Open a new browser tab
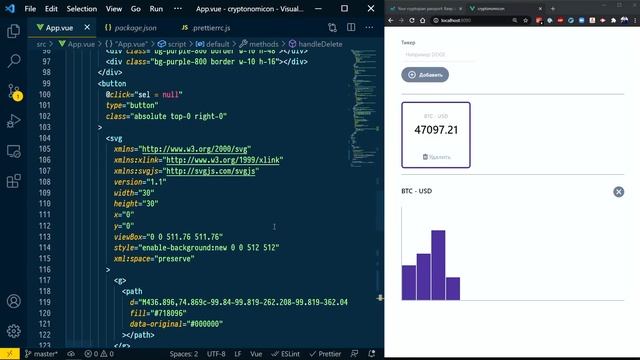 (x=553, y=8)
